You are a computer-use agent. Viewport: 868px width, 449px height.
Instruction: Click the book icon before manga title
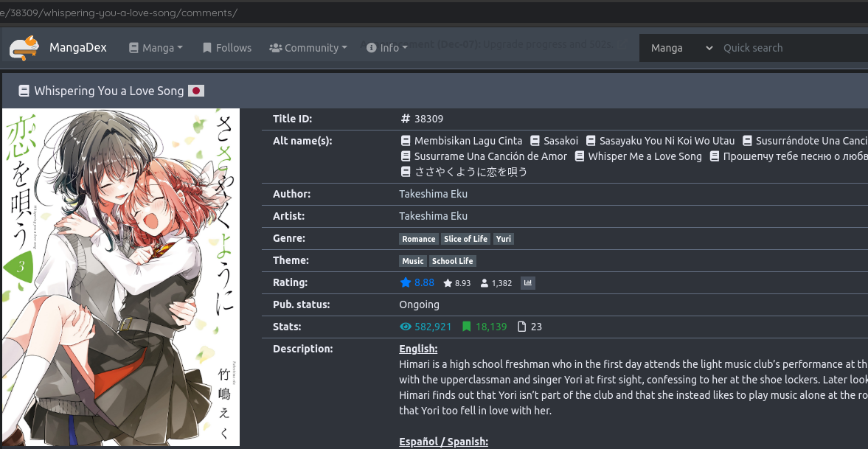[24, 91]
